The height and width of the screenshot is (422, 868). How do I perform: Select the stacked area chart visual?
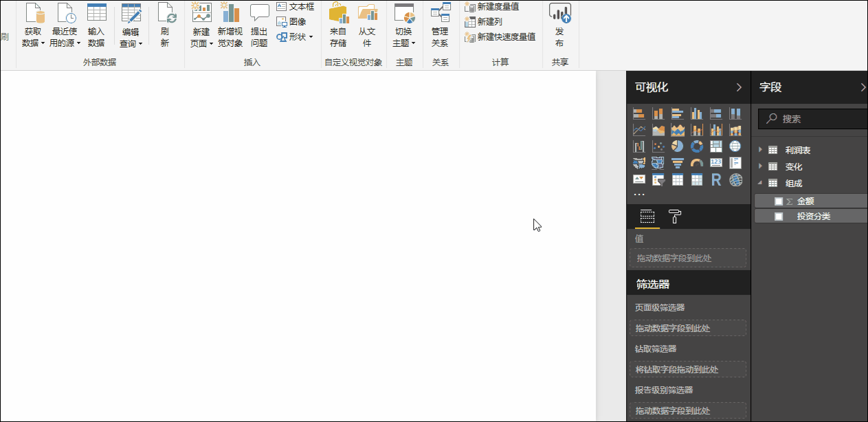coord(678,130)
